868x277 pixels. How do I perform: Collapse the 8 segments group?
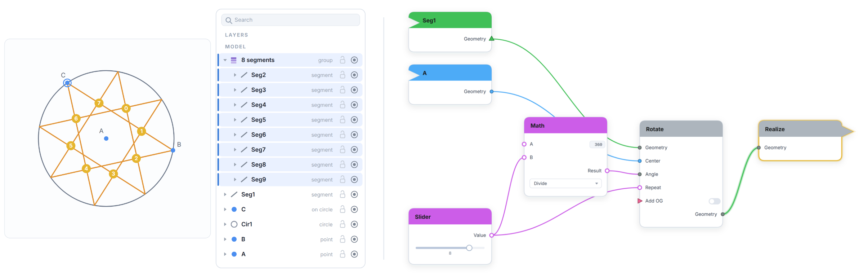click(x=225, y=60)
